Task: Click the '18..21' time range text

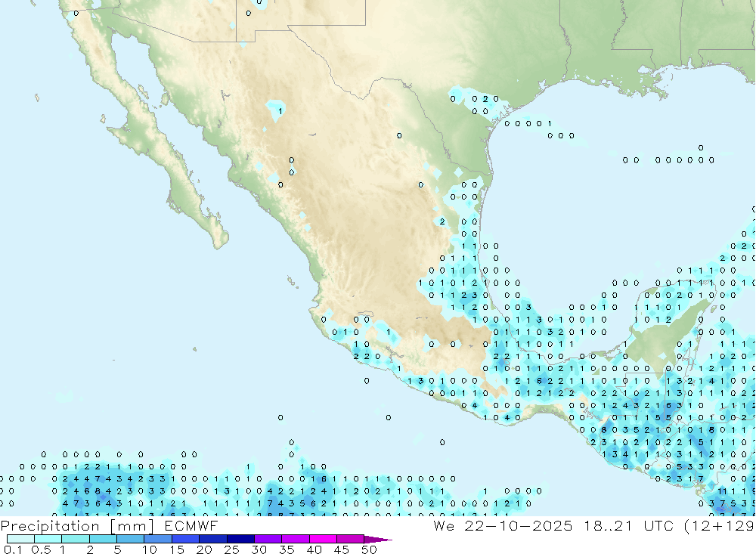Action: 608,525
